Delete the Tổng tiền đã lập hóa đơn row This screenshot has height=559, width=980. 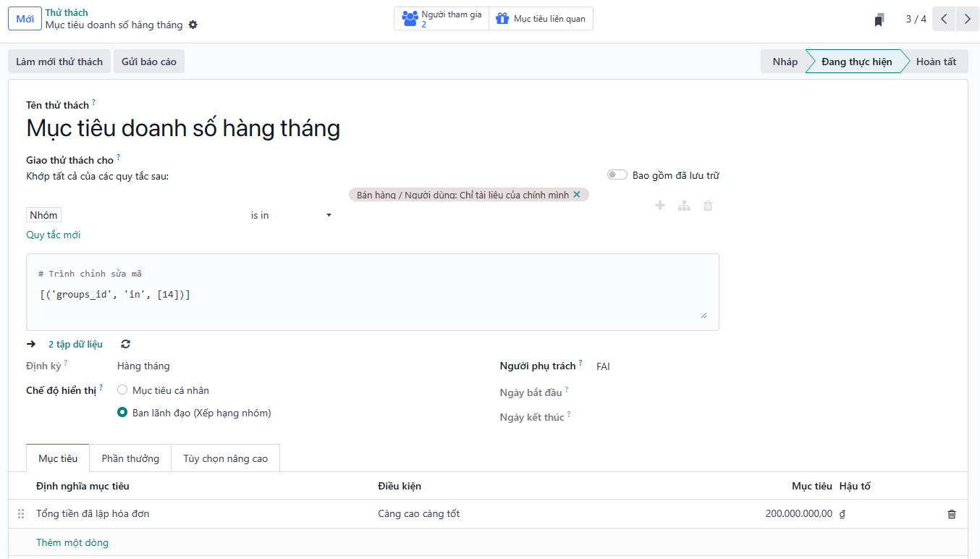click(x=952, y=514)
